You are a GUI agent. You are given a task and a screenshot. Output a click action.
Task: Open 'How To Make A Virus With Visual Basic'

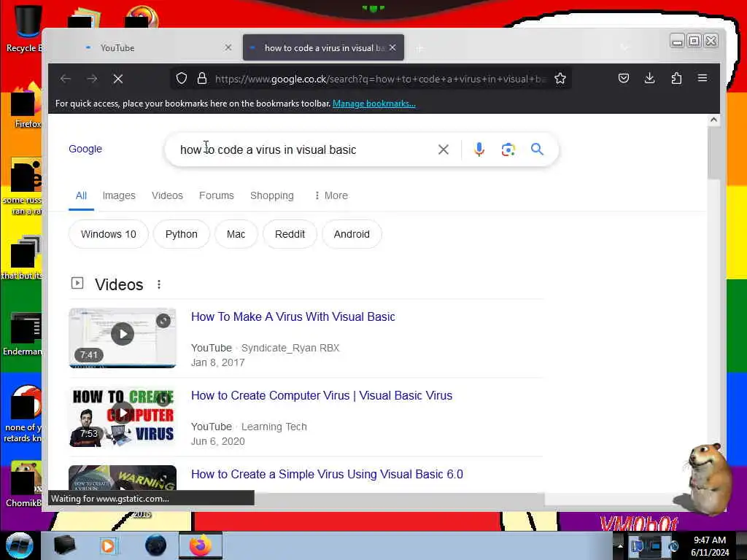point(293,316)
